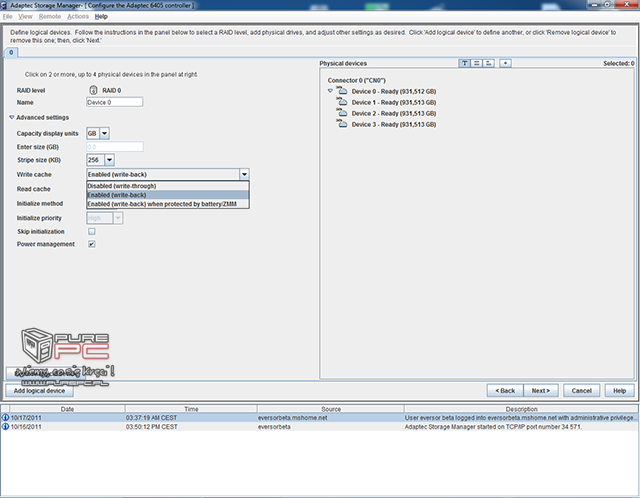The height and width of the screenshot is (498, 640).
Task: Enable the Skip initialization checkbox
Action: 92,231
